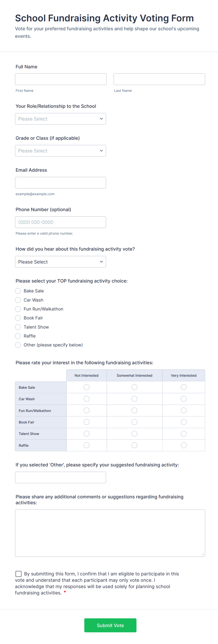
Task: Select Car Wash as top fundraising choice
Action: [18, 300]
